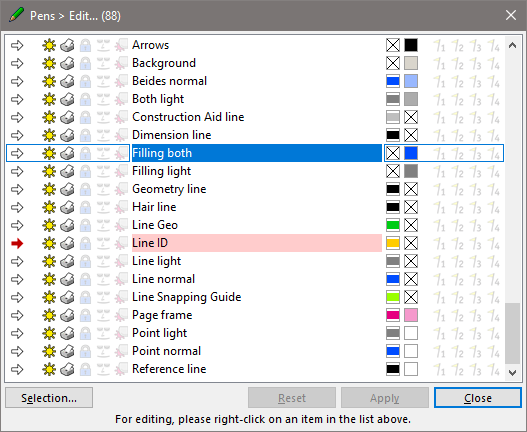This screenshot has width=527, height=432.
Task: Toggle the crossed line color box for Arrows
Action: point(393,45)
